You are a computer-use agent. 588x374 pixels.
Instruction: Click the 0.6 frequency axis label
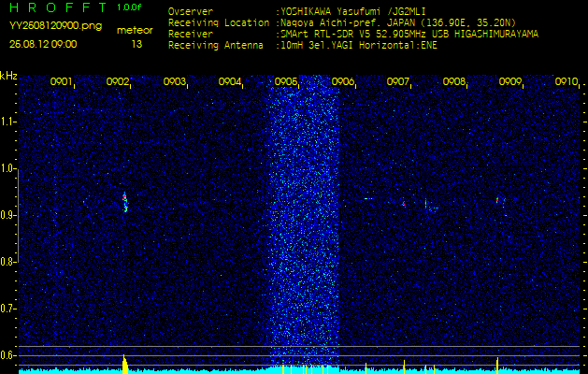pyautogui.click(x=7, y=355)
